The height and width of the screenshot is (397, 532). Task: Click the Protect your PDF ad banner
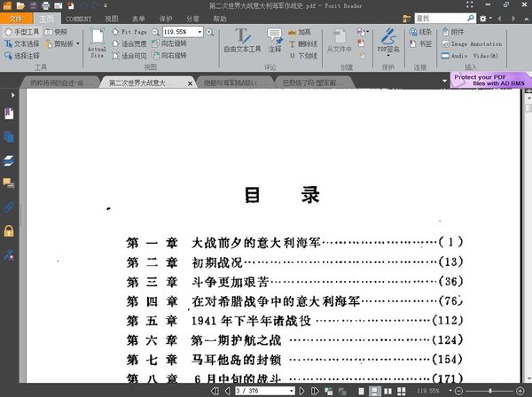pos(490,80)
